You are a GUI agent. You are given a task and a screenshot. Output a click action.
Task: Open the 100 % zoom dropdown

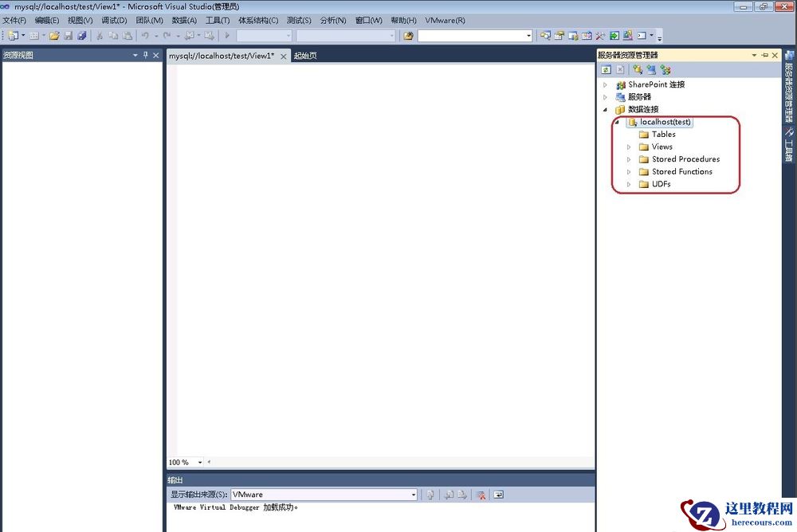point(200,462)
